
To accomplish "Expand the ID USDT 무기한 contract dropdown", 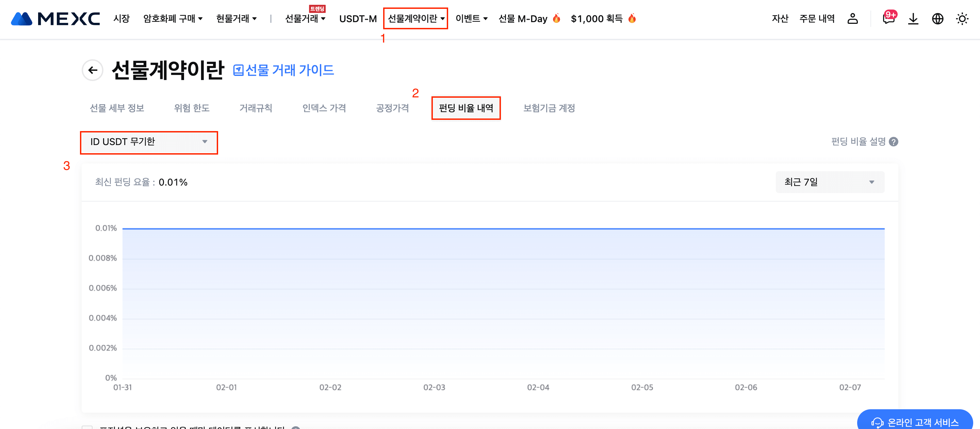I will 149,142.
